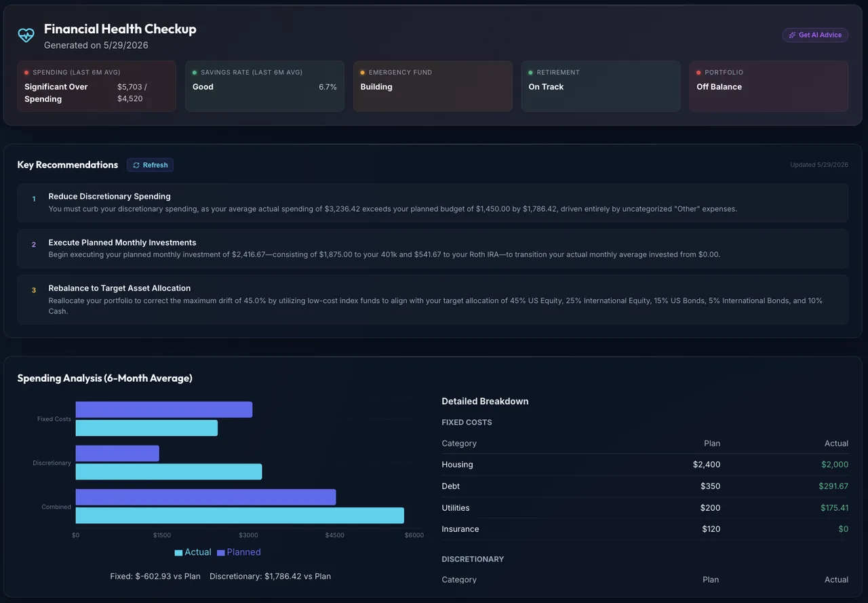Click the Discretionary actual bar
Viewport: 868px width, 603px height.
(x=169, y=471)
